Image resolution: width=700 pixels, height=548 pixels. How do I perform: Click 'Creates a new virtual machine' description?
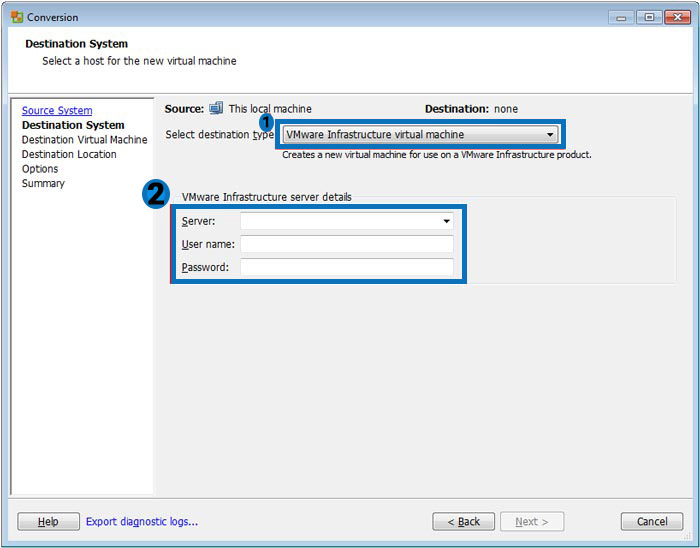(437, 155)
